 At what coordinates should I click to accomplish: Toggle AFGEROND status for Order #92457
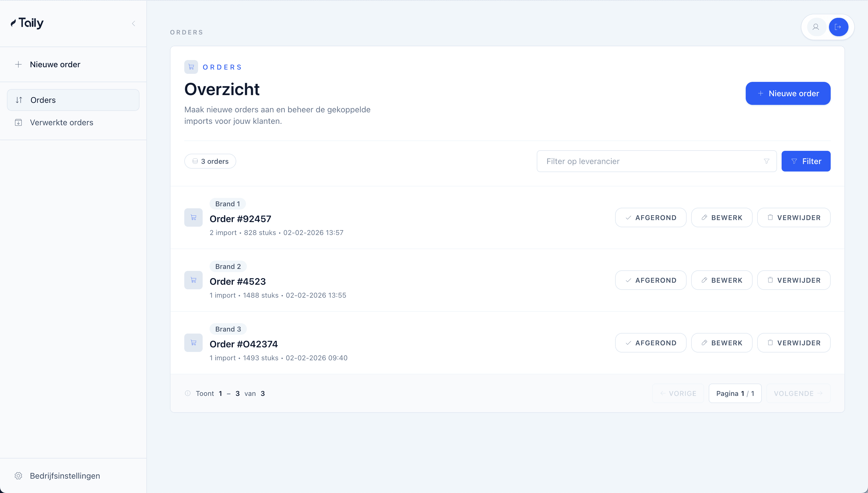[650, 217]
